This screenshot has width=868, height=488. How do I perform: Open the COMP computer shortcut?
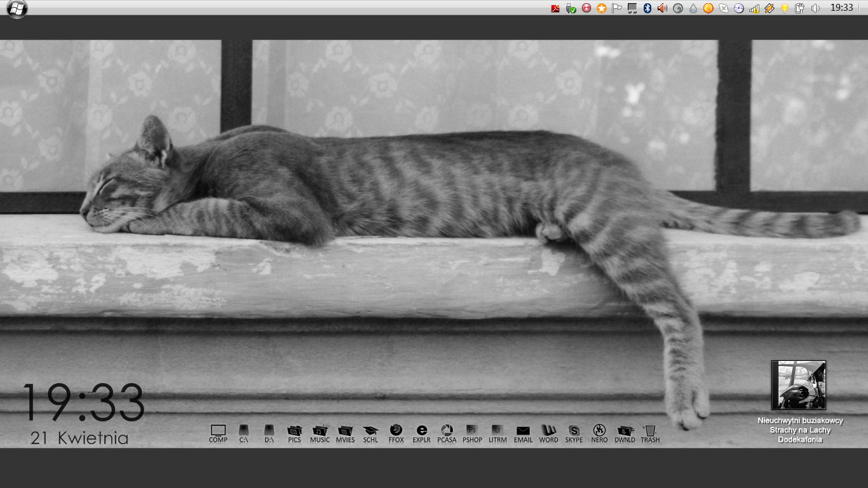pos(218,433)
